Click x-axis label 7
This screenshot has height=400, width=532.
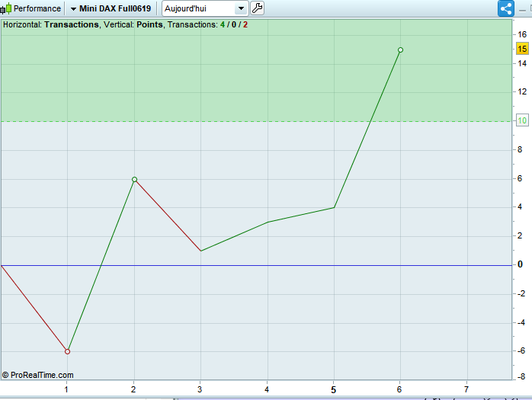click(466, 389)
